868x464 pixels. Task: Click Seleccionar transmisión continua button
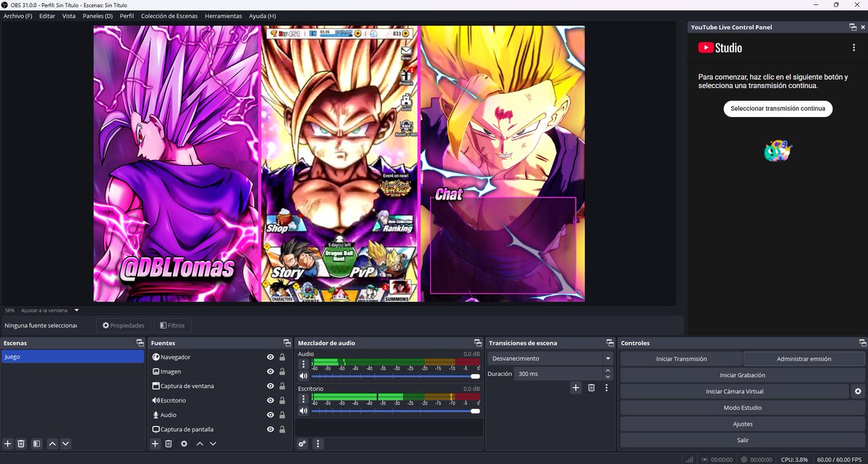click(778, 108)
